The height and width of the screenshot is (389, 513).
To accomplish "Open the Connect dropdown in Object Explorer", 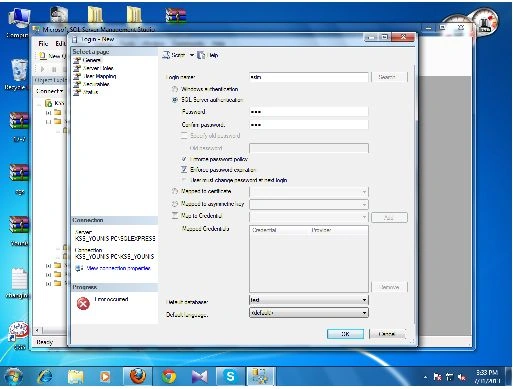I will [x=50, y=91].
